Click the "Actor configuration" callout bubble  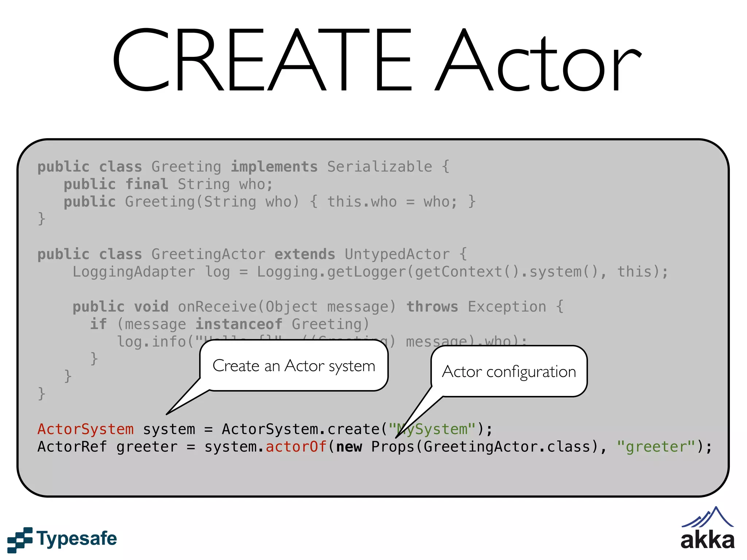(509, 372)
